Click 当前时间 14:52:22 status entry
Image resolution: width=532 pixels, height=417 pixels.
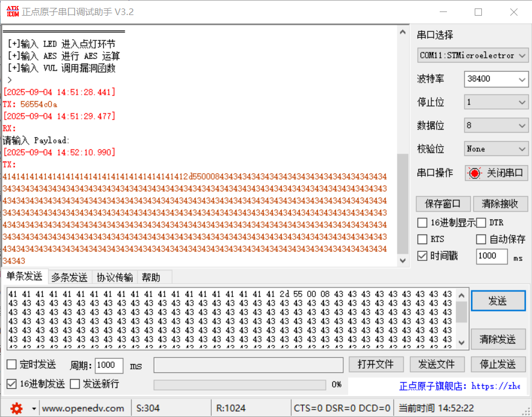pyautogui.click(x=436, y=408)
